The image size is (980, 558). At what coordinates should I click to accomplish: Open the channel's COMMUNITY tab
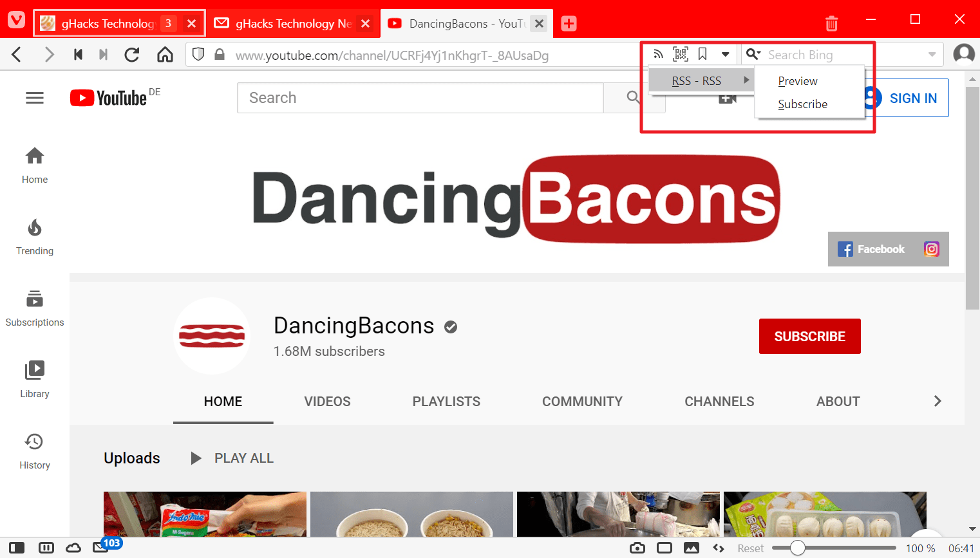click(582, 402)
